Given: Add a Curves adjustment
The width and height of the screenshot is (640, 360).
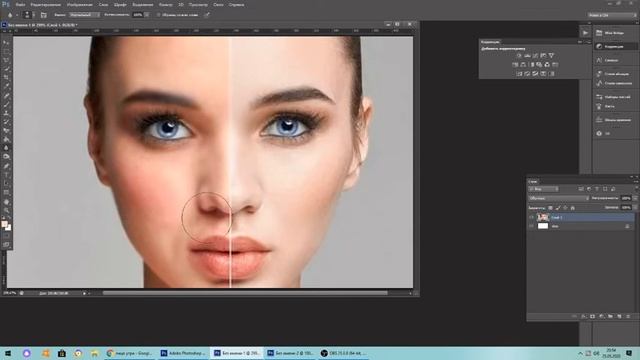Looking at the screenshot, I should pos(535,56).
